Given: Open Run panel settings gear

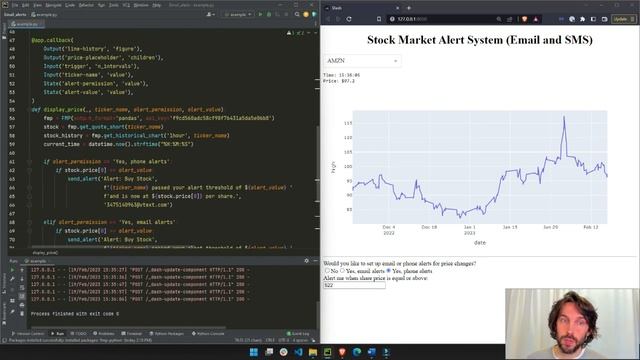Looking at the screenshot, I should (x=307, y=261).
